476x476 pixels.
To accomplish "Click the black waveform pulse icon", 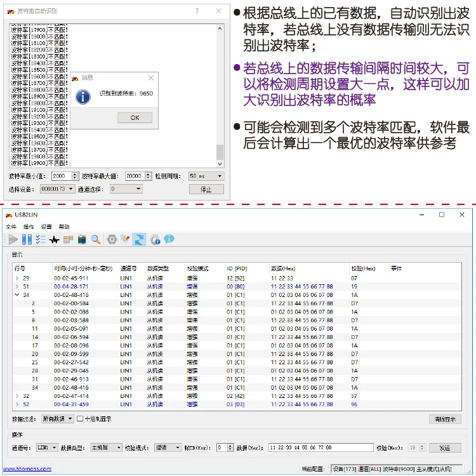I will [55, 240].
